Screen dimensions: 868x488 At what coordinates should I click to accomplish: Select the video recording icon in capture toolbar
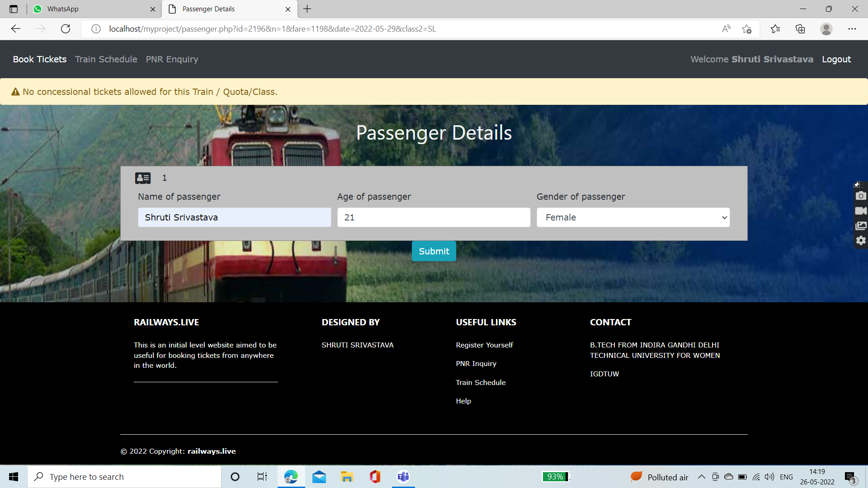[x=861, y=211]
